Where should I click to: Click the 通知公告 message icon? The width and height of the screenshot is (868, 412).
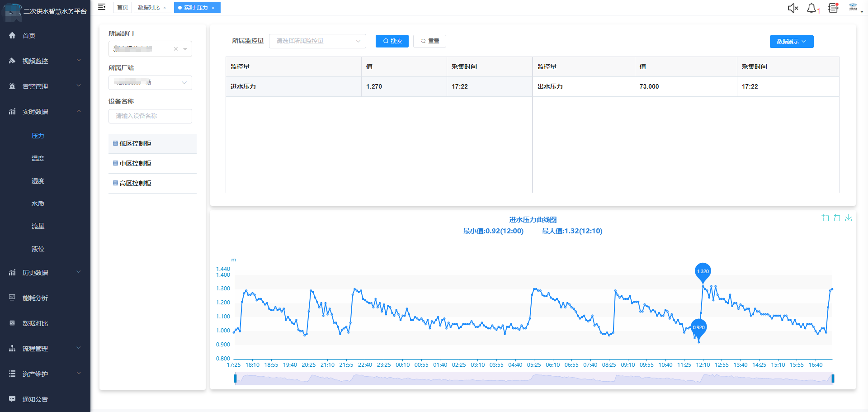pyautogui.click(x=12, y=399)
